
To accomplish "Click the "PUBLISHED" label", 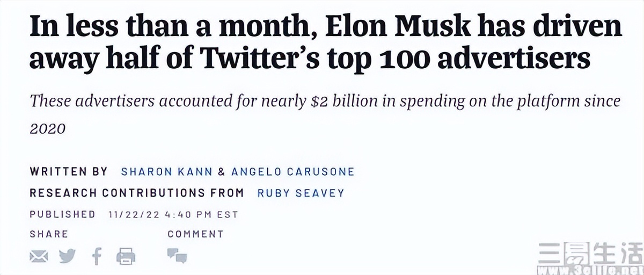I will click(62, 214).
